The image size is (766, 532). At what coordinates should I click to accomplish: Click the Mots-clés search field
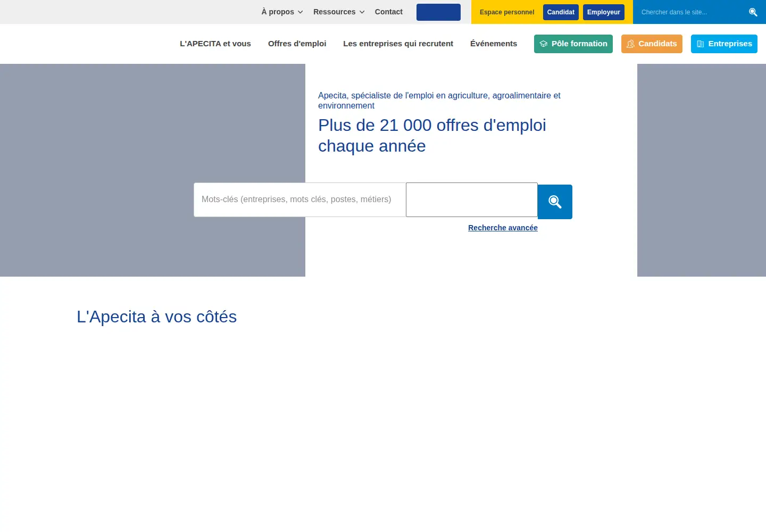click(x=300, y=199)
